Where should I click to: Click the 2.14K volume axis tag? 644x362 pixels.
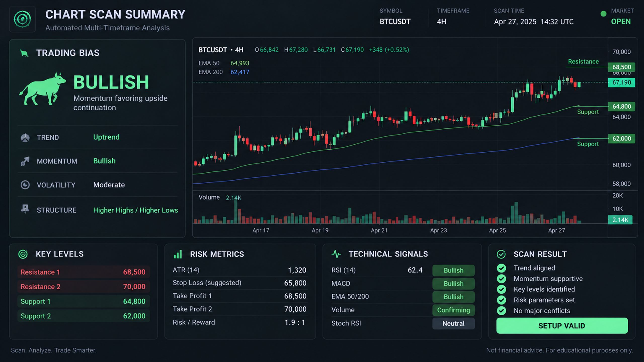[x=620, y=220]
